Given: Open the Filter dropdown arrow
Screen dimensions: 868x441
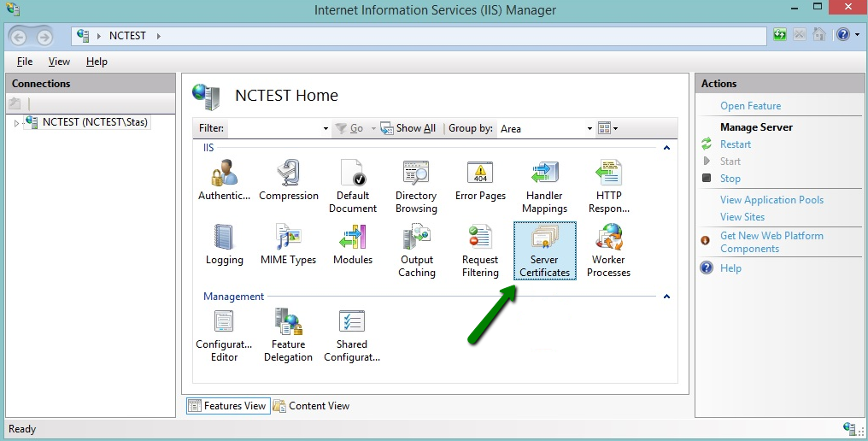Looking at the screenshot, I should [x=325, y=128].
